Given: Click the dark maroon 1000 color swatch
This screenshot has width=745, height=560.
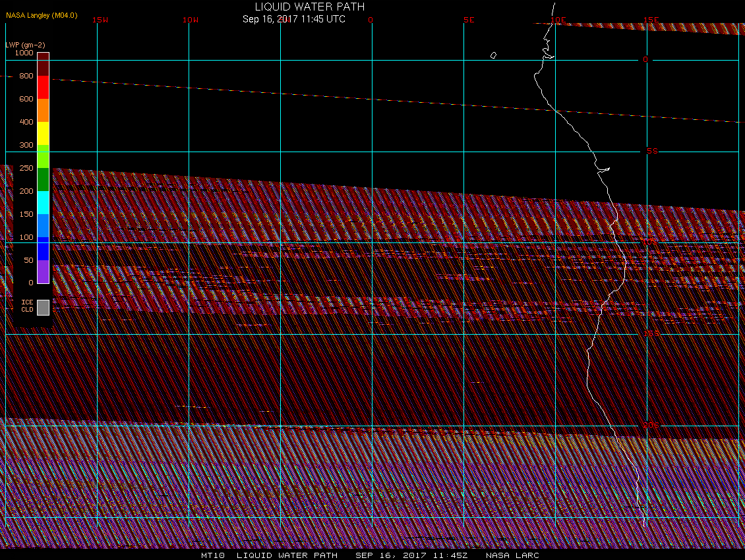Looking at the screenshot, I should click(44, 64).
